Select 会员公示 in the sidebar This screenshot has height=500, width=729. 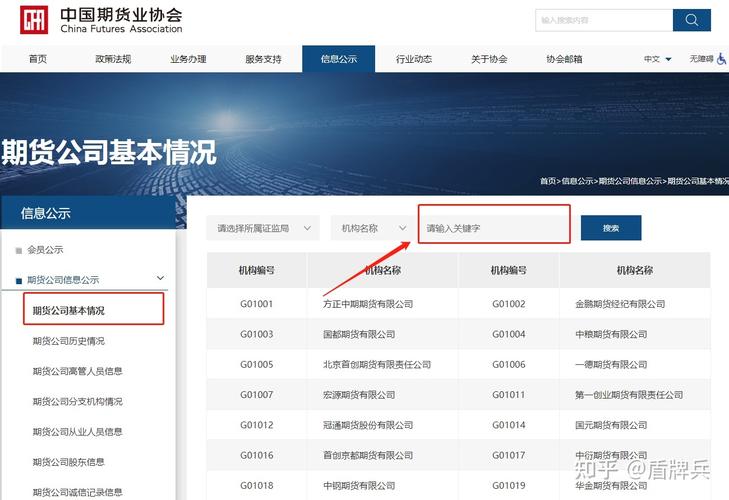coord(45,250)
